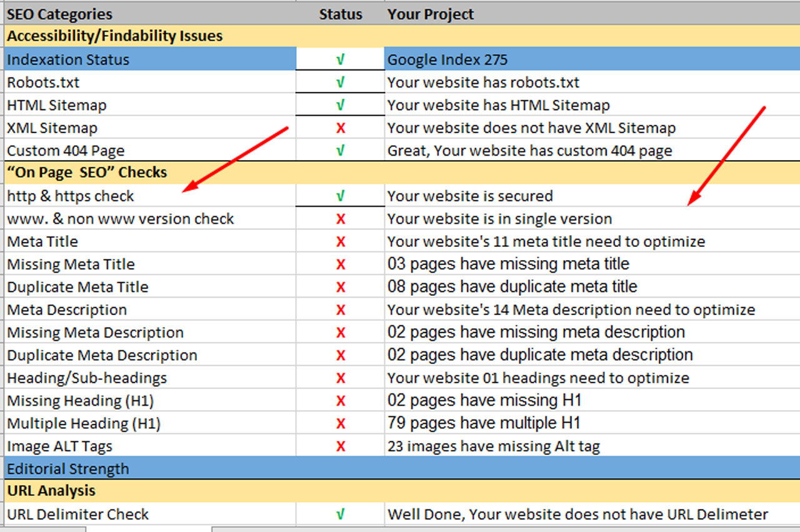
Task: Select the Robots.txt category cell
Action: (44, 83)
